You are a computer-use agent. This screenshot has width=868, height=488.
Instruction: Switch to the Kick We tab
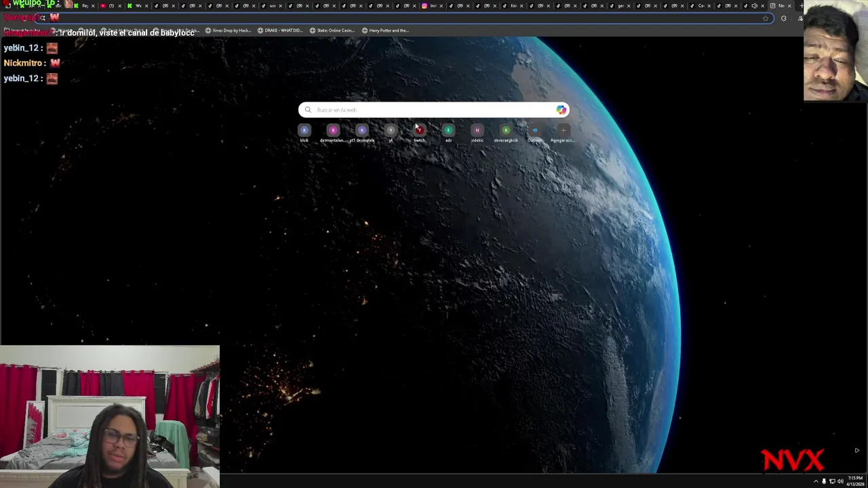tap(138, 5)
